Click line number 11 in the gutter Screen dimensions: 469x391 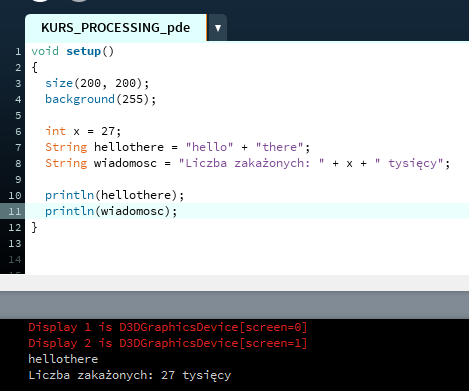click(x=15, y=211)
